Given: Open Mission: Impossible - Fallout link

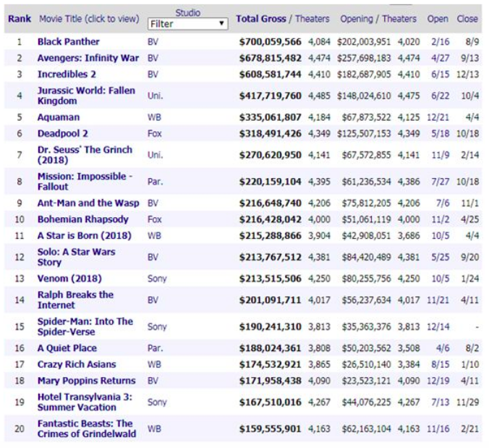Looking at the screenshot, I should [x=85, y=181].
